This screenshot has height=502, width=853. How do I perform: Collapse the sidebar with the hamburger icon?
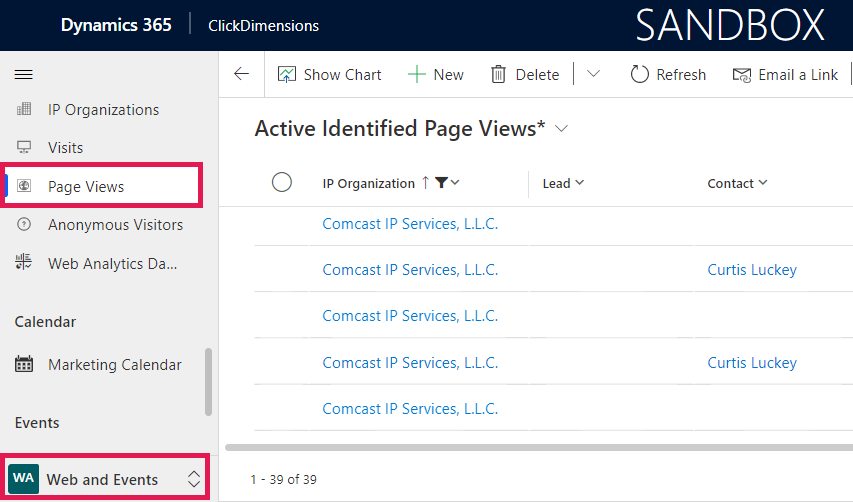pyautogui.click(x=23, y=75)
